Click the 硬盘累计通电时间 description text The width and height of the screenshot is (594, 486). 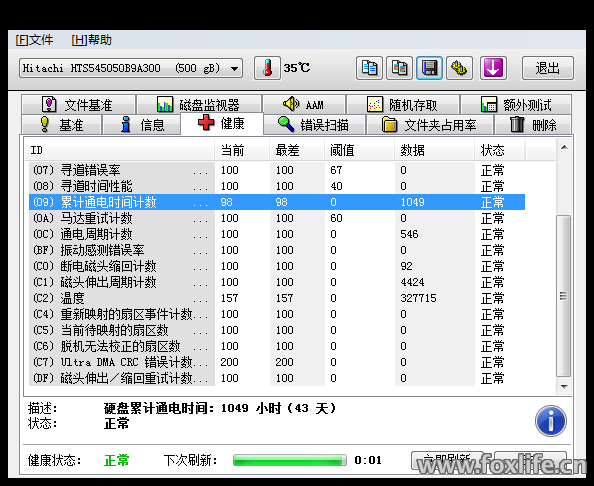[220, 408]
